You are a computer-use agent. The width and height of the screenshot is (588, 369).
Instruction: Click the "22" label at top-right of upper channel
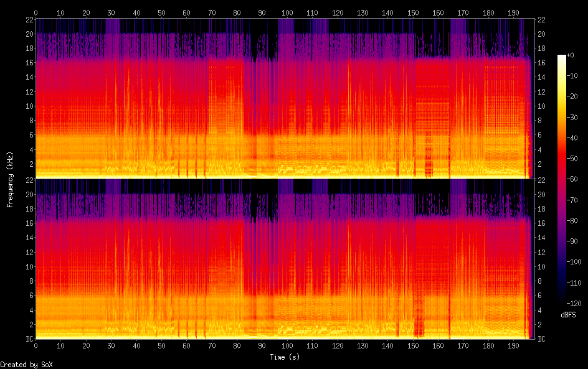coord(542,19)
